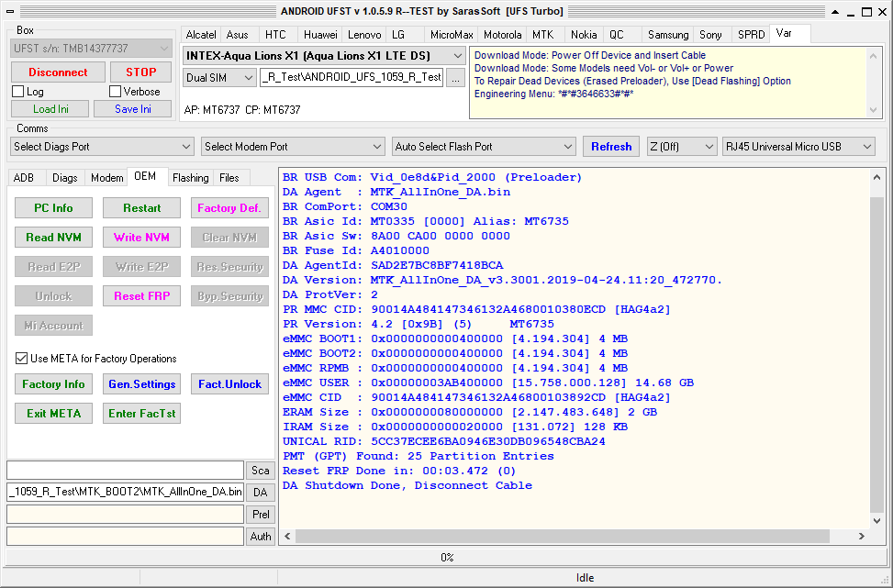Switch to the Samsung brand tab
Screen dimensions: 893x588
(667, 35)
